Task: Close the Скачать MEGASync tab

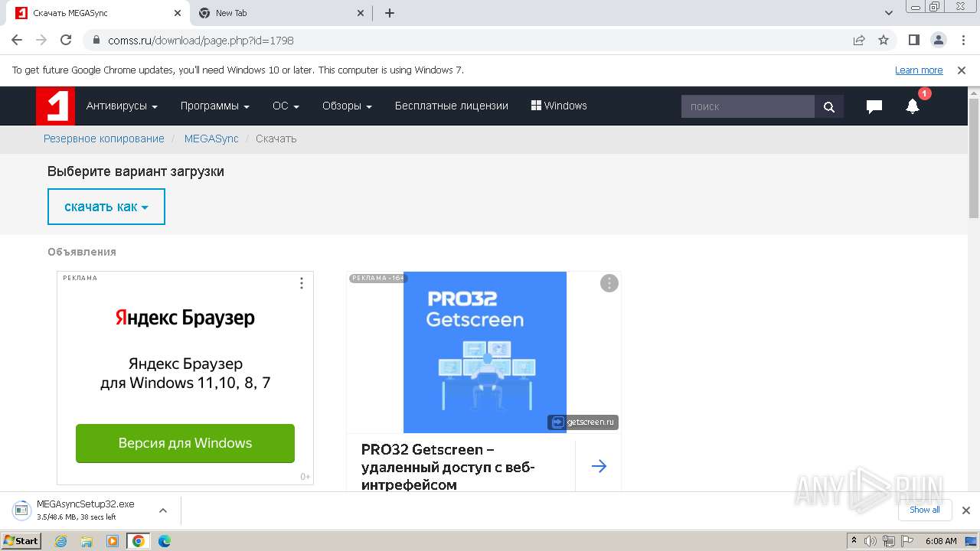Action: click(178, 13)
